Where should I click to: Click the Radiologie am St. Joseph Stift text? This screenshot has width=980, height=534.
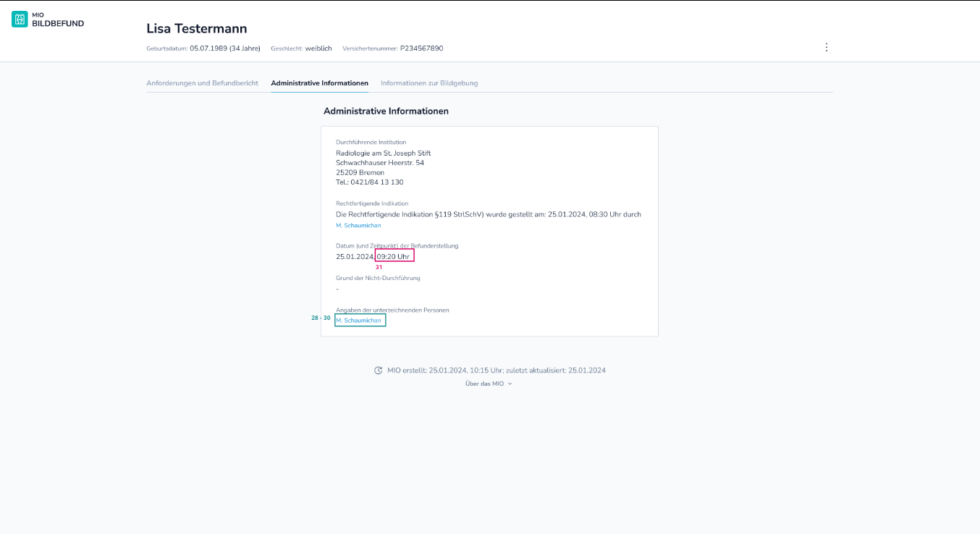tap(384, 153)
